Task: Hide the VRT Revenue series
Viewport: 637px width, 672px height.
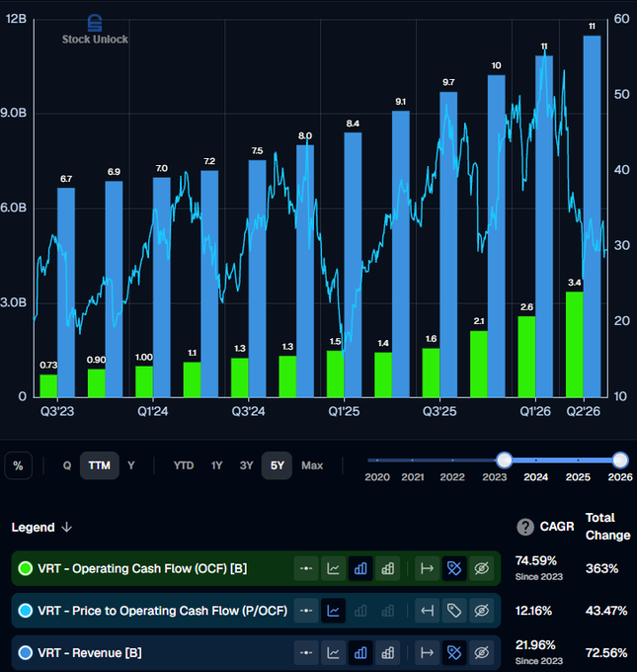Action: [482, 652]
